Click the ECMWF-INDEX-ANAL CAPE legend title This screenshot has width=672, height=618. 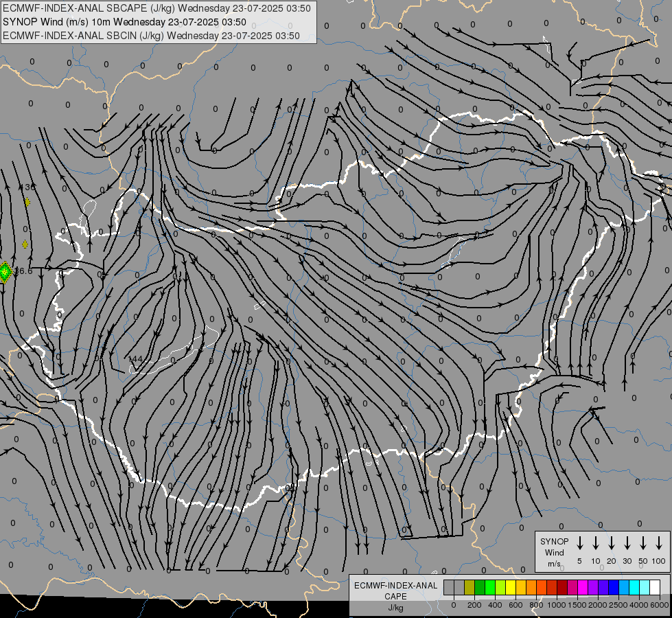click(395, 591)
